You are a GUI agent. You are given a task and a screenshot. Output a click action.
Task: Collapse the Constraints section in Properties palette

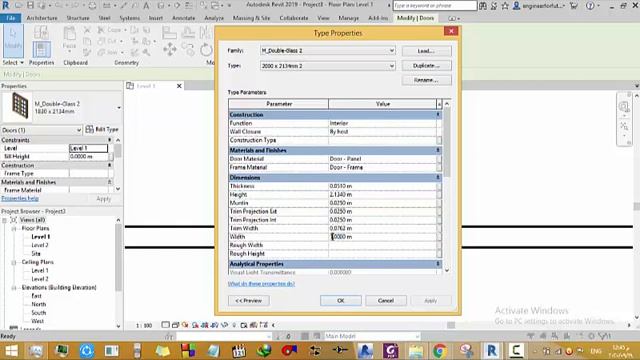109,140
